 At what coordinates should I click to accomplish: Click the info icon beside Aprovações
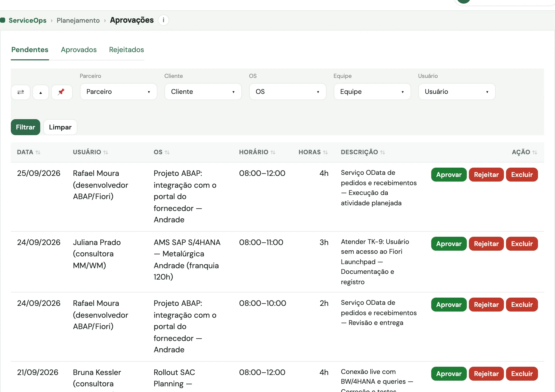click(163, 20)
